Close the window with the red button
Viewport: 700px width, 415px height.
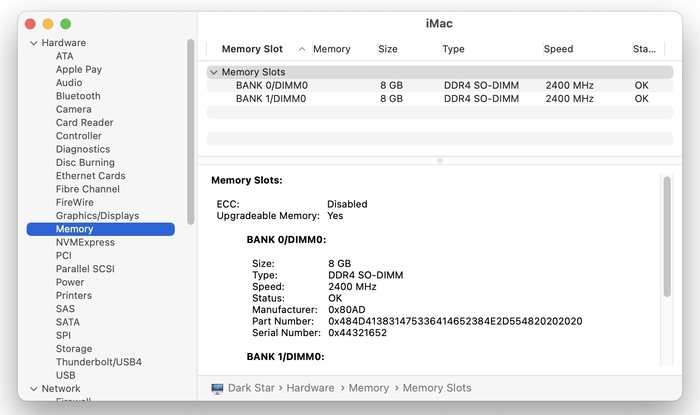30,24
